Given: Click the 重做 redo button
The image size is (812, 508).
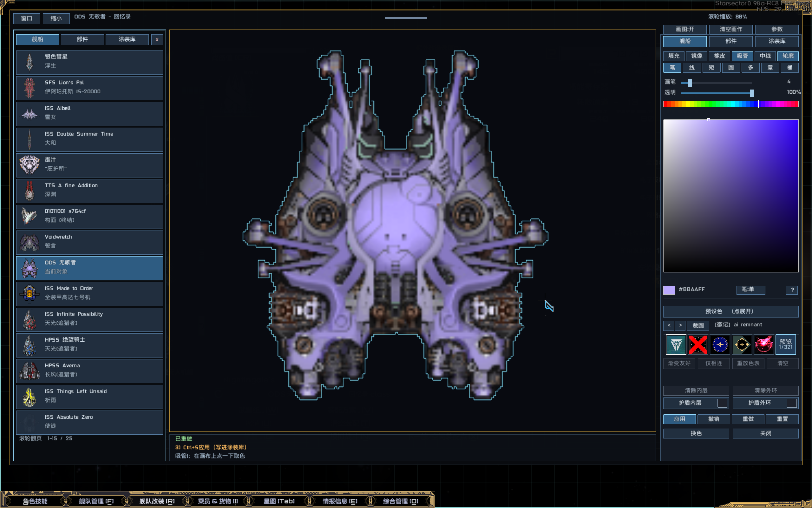Looking at the screenshot, I should pyautogui.click(x=748, y=419).
